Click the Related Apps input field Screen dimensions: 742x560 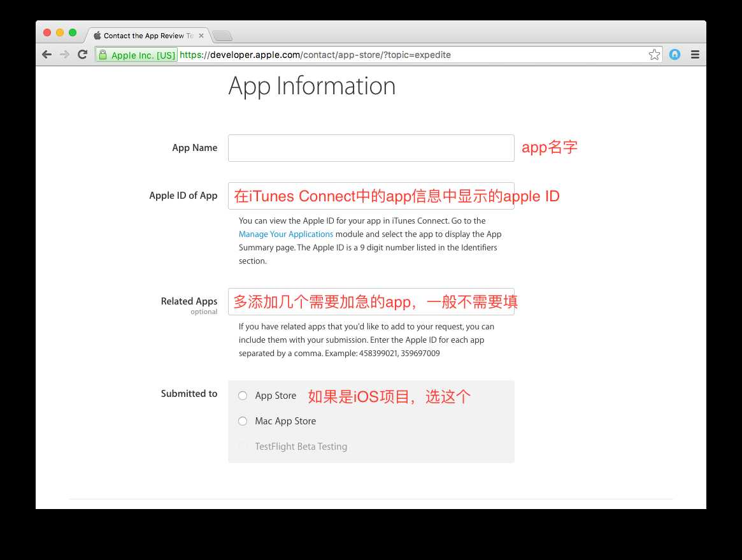tap(371, 301)
